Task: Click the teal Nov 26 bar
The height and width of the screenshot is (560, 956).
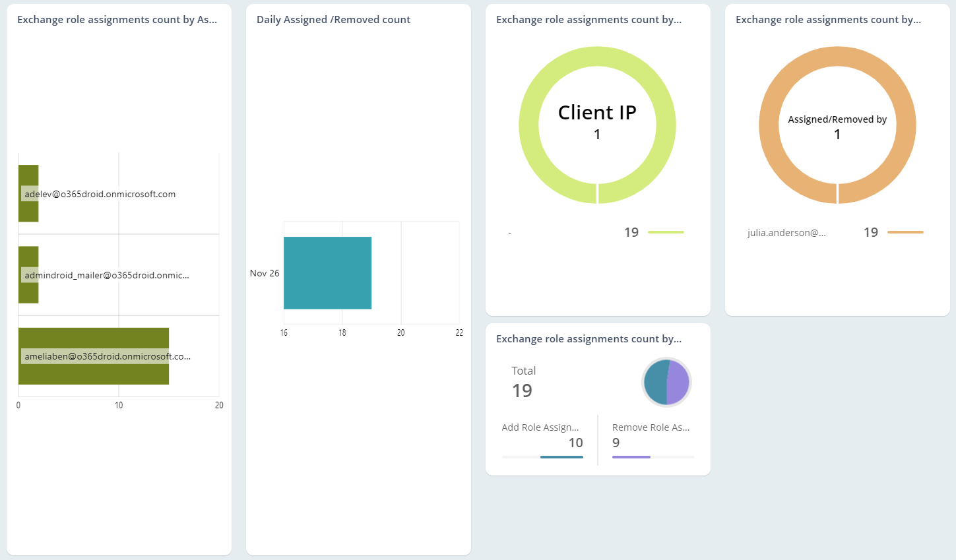Action: 327,273
